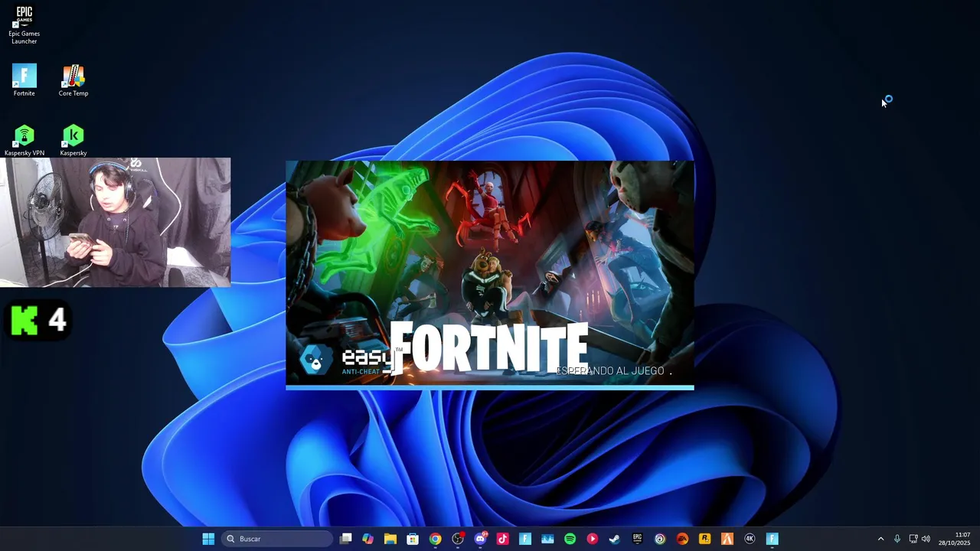Open Discord with notification badge in taskbar
The width and height of the screenshot is (980, 551).
coord(480,539)
